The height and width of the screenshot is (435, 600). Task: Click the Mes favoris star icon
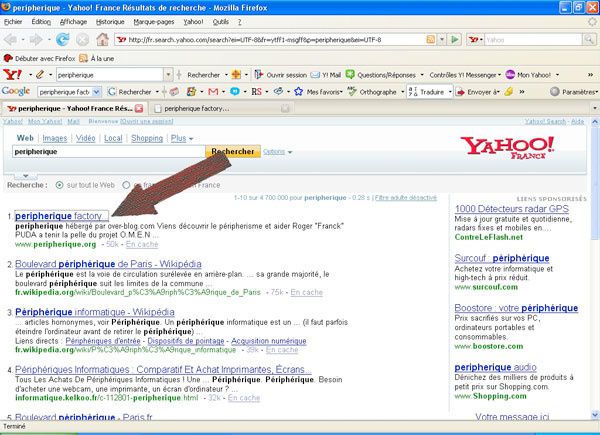(x=298, y=92)
